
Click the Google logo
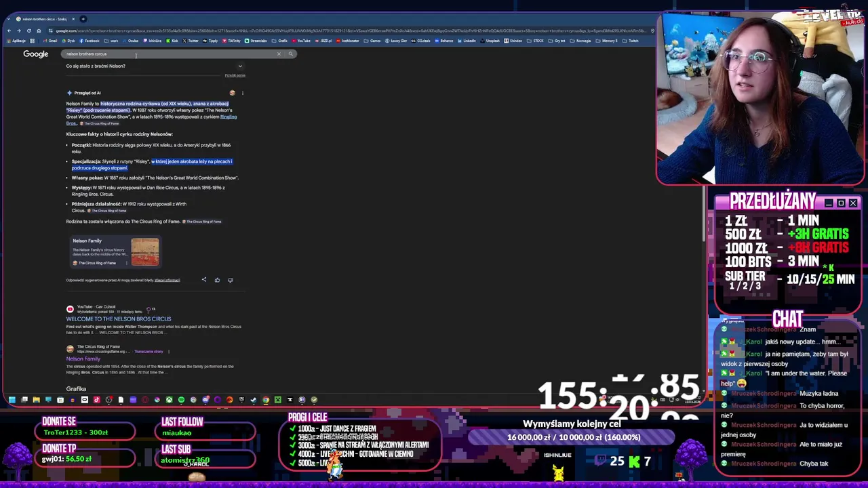point(36,54)
